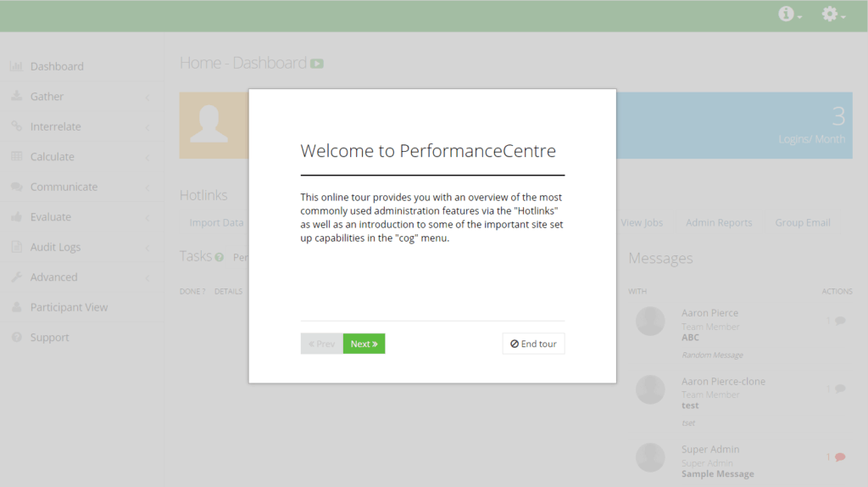This screenshot has height=487, width=868.
Task: Expand the Interrelate menu chevron
Action: (x=147, y=127)
